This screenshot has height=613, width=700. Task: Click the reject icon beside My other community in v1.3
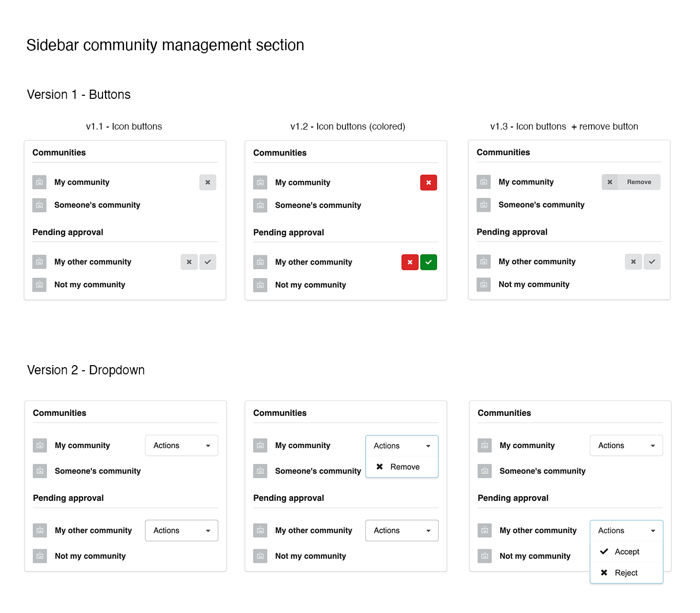click(633, 262)
